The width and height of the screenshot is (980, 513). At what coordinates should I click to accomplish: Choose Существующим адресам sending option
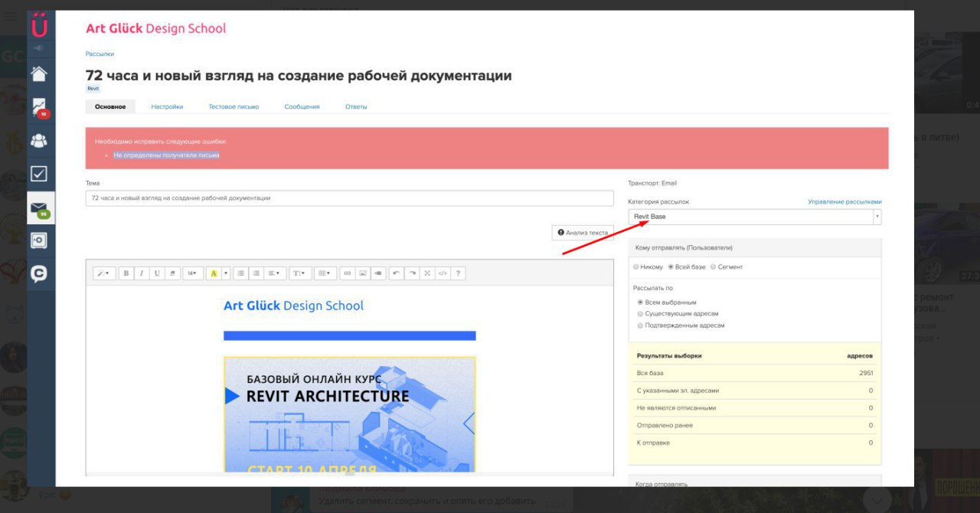click(x=640, y=314)
